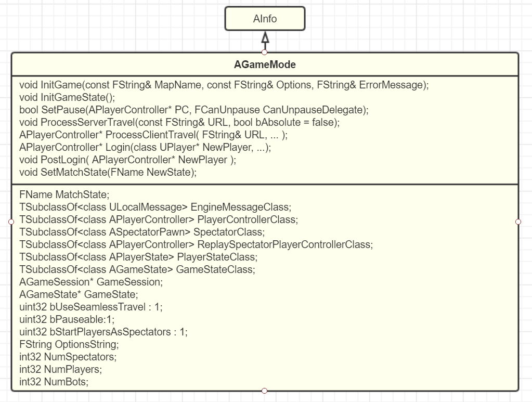Click the FName MatchState attribute
Screen dimensions: 532x402
point(64,195)
